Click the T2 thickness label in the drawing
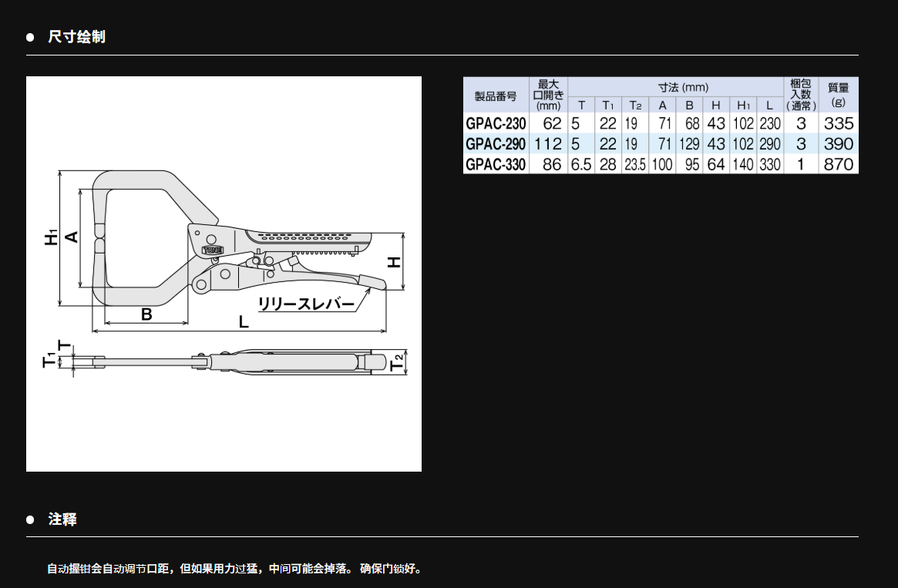The image size is (898, 588). tap(397, 361)
